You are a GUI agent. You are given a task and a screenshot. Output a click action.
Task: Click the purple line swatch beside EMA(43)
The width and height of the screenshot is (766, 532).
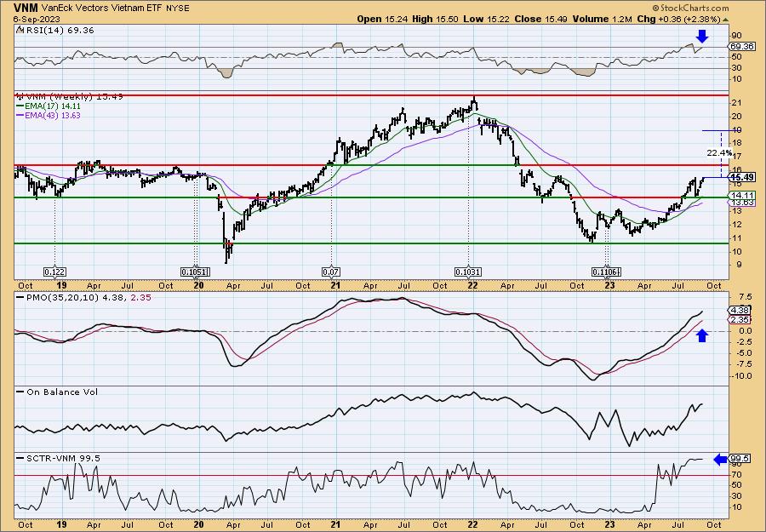click(20, 116)
